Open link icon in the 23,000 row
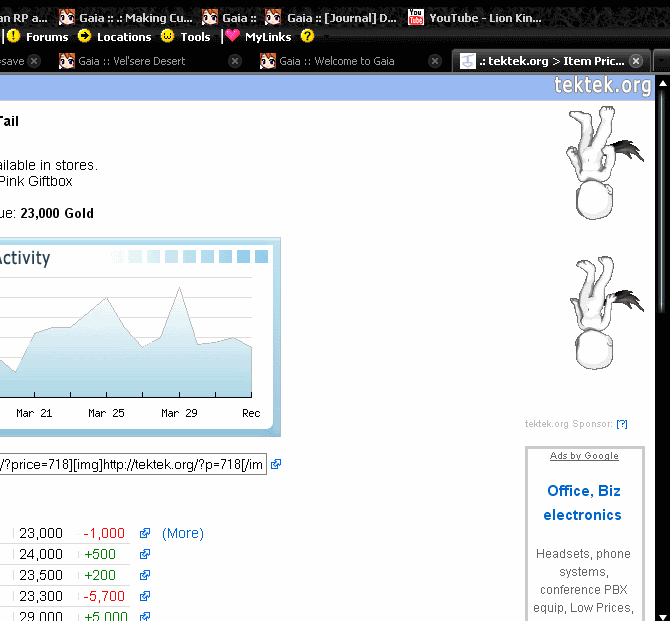This screenshot has height=621, width=670. [145, 533]
